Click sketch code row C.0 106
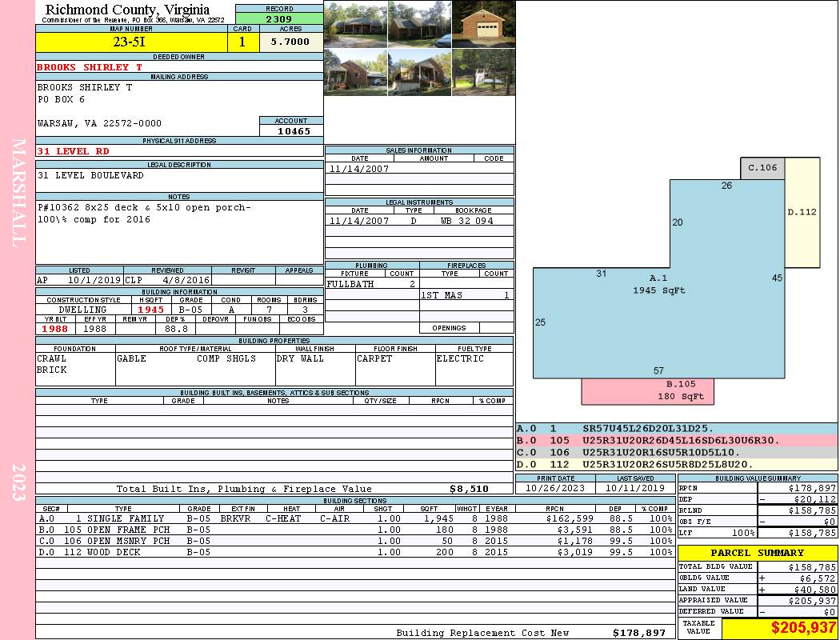The height and width of the screenshot is (640, 840). tap(677, 453)
